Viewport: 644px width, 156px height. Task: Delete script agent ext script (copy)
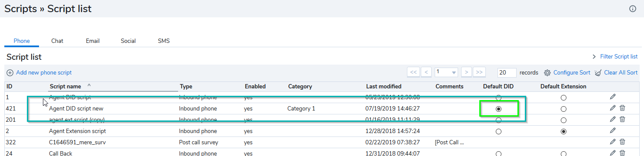[622, 119]
